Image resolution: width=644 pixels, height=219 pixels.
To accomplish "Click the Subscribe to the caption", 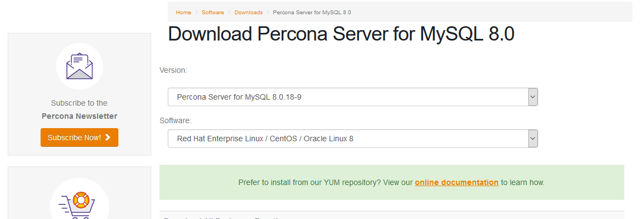I will click(x=79, y=103).
